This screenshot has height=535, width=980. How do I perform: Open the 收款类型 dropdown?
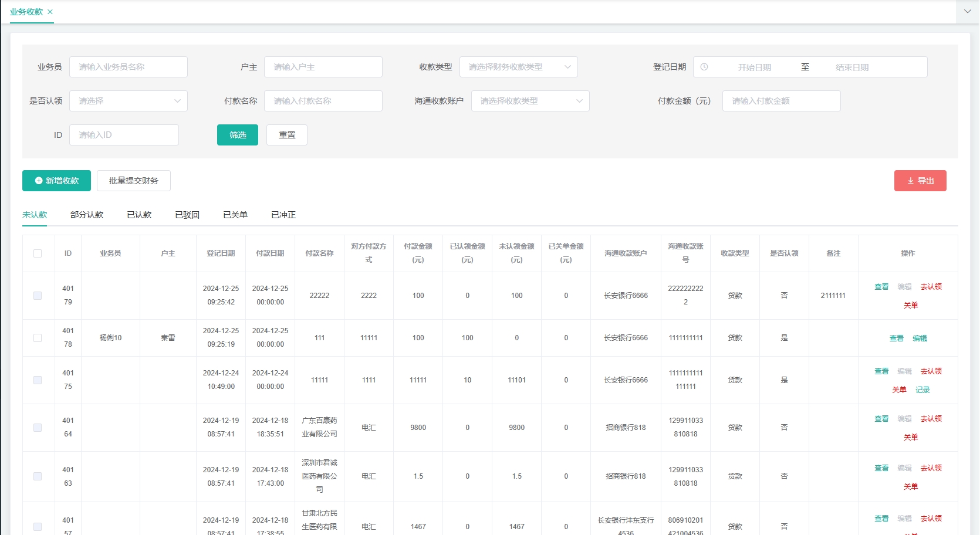point(518,67)
